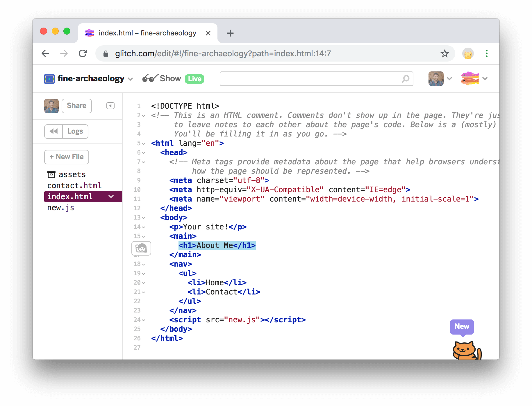This screenshot has width=532, height=406.
Task: Collapse code fold at line 2
Action: coord(144,116)
